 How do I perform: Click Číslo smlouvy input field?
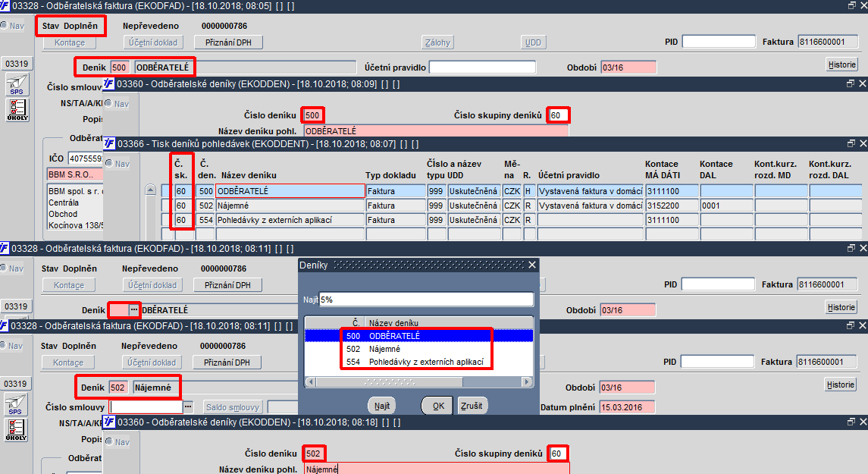click(147, 407)
